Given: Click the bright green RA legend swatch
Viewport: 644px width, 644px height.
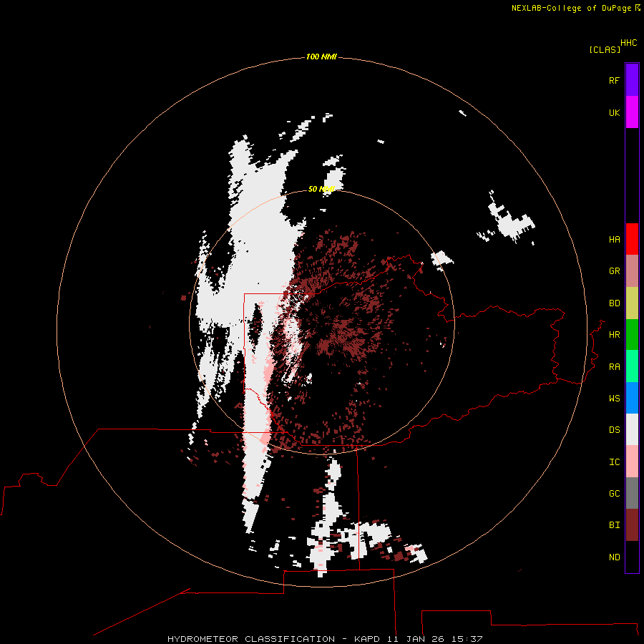Looking at the screenshot, I should [632, 366].
